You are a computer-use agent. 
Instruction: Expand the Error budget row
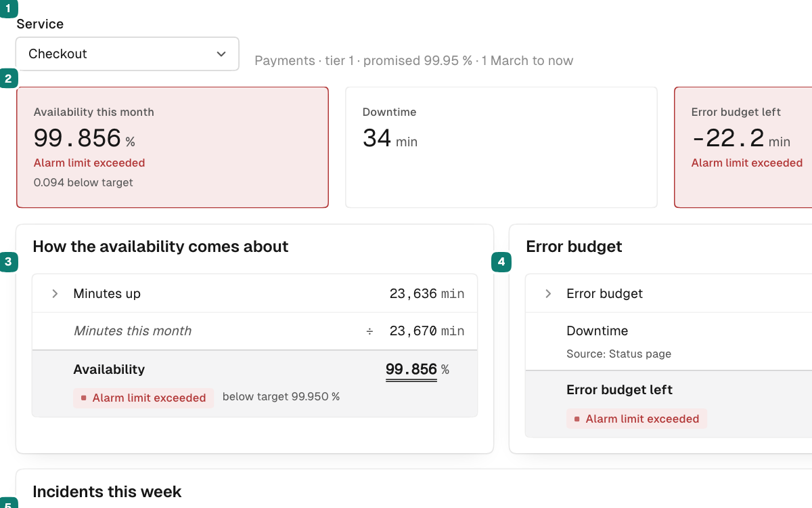click(549, 294)
